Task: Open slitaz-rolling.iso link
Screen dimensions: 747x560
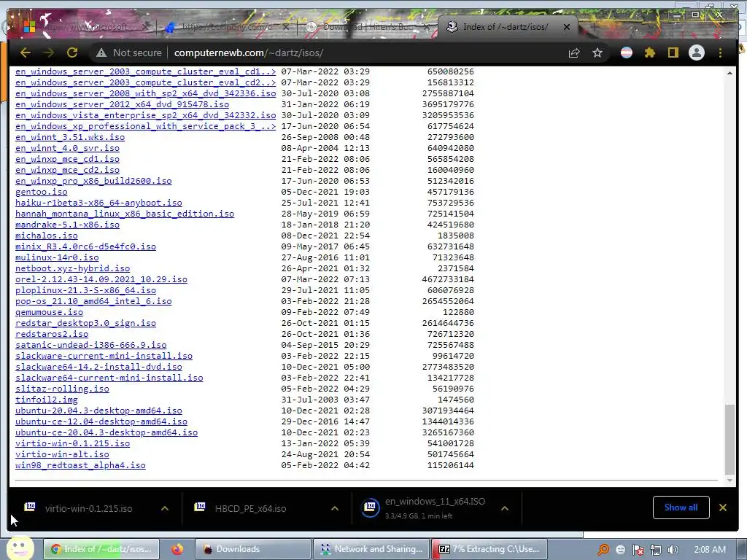Action: [62, 389]
